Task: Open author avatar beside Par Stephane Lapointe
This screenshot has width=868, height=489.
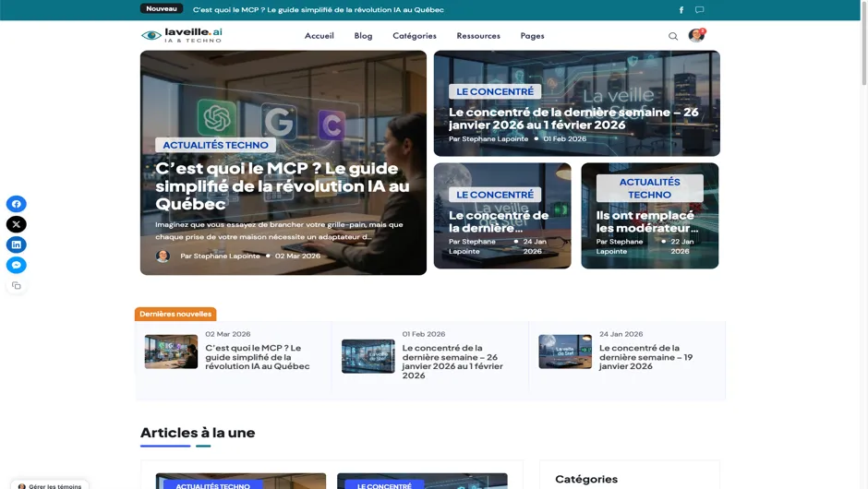Action: [163, 256]
